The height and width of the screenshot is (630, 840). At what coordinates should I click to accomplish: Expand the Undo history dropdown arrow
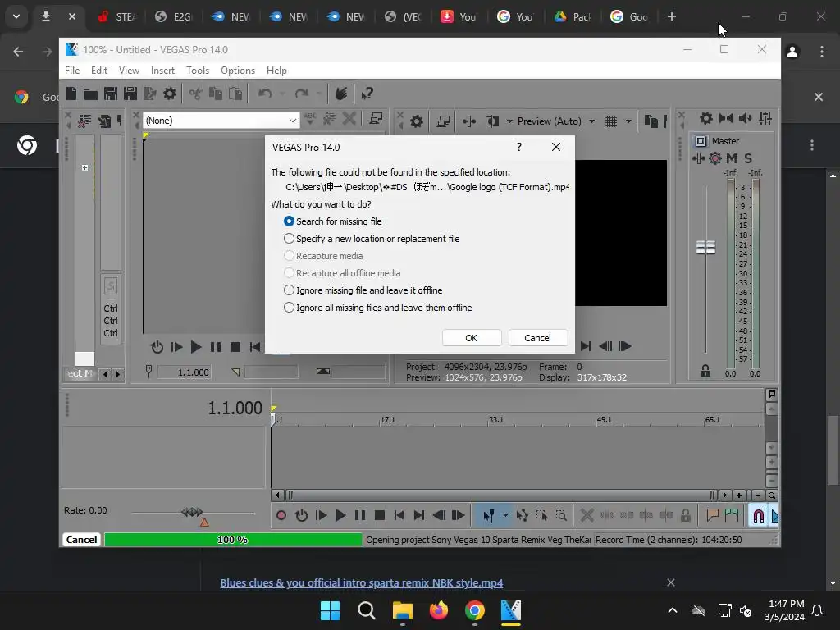[282, 94]
